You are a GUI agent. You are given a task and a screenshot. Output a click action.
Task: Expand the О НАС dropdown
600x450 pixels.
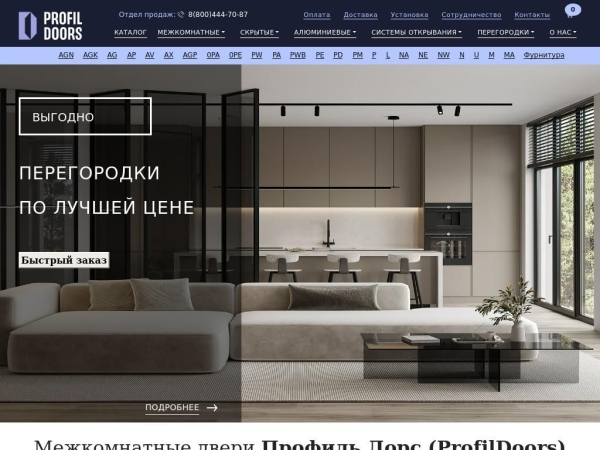pyautogui.click(x=562, y=33)
